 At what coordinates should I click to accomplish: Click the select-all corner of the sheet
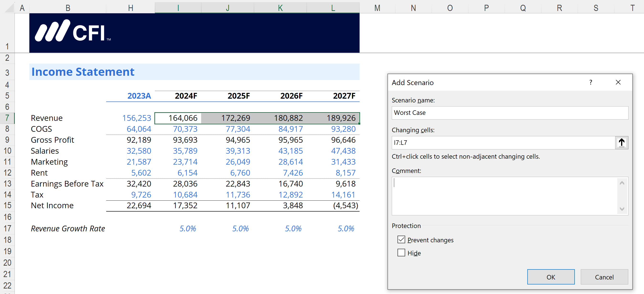coord(10,8)
